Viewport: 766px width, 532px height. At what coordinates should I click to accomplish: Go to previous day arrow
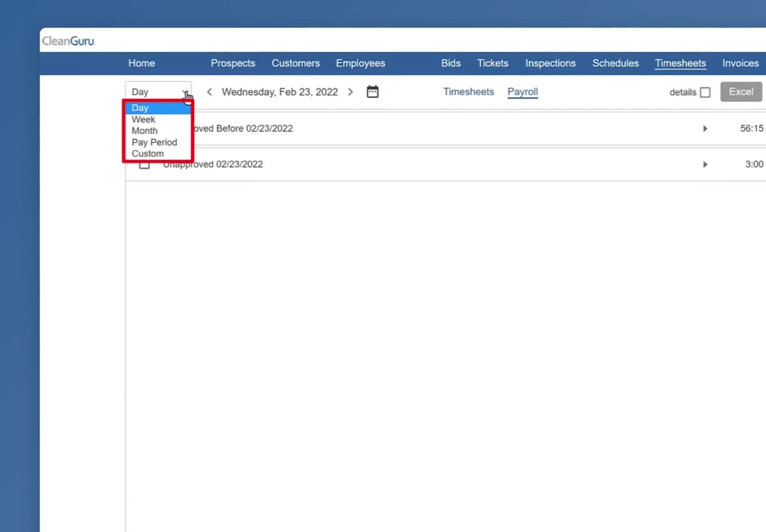tap(209, 91)
